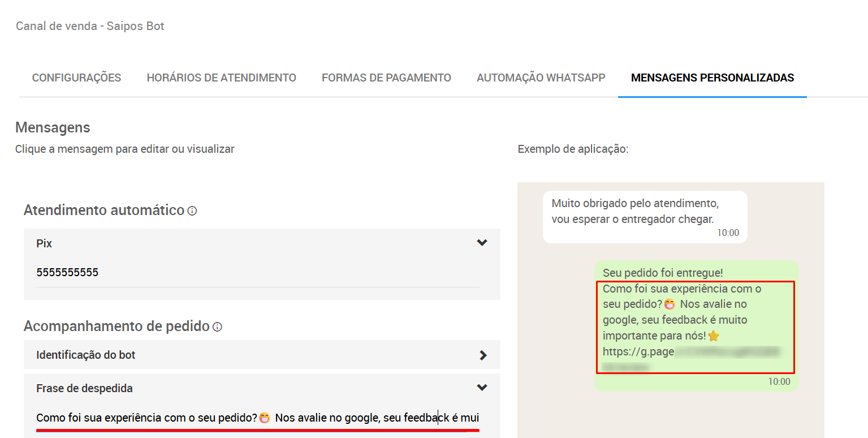868x438 pixels.
Task: Switch to the Configurações tab
Action: (76, 78)
